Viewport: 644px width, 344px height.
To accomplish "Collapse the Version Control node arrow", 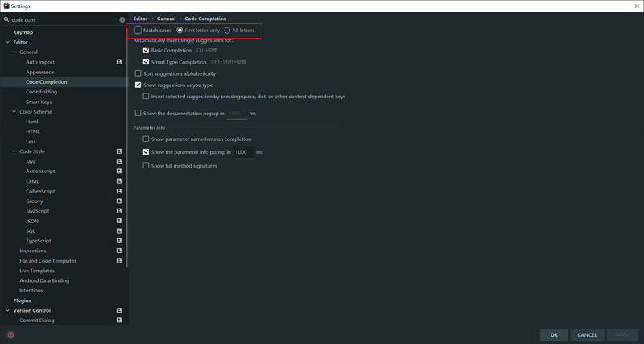I will (7, 310).
